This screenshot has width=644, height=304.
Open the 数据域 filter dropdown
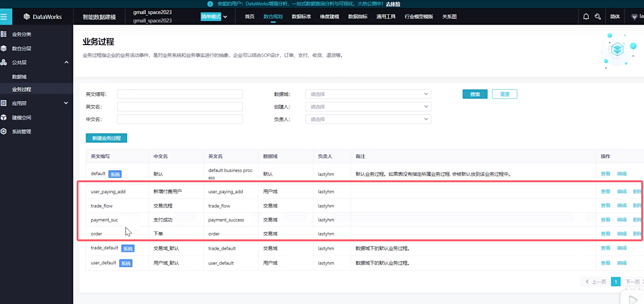368,94
